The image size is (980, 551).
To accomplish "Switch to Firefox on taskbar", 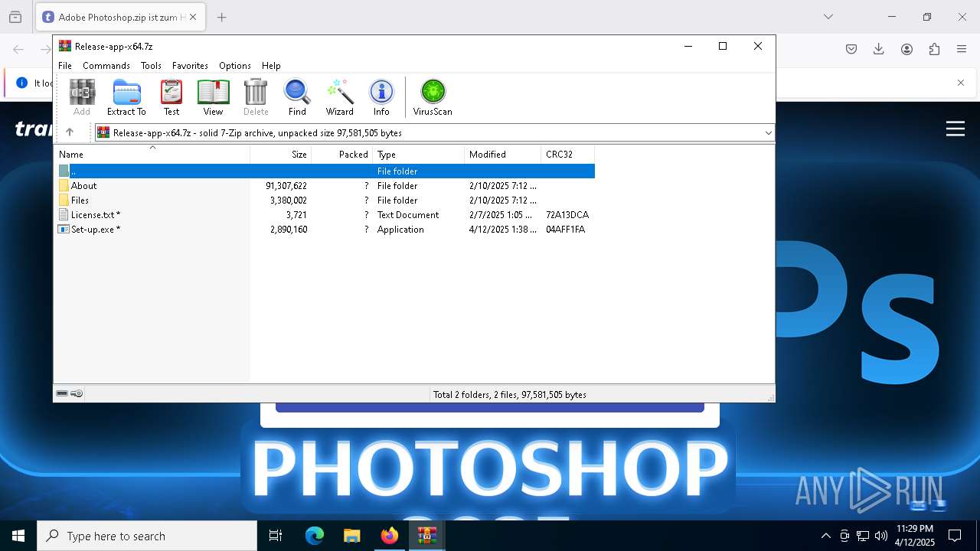I will click(x=390, y=536).
